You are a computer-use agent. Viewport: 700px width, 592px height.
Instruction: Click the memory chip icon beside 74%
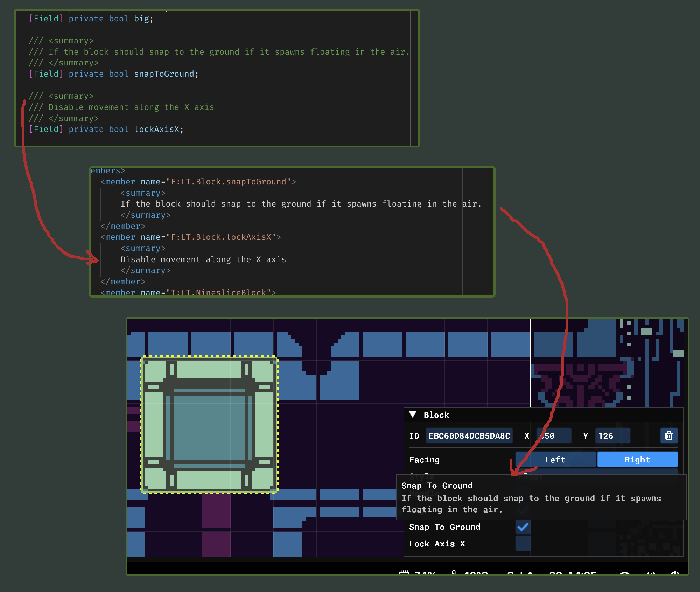[404, 573]
